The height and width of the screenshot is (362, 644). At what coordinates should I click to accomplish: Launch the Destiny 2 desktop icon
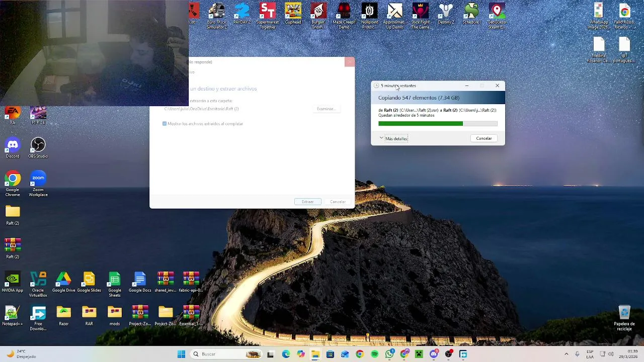click(x=446, y=14)
